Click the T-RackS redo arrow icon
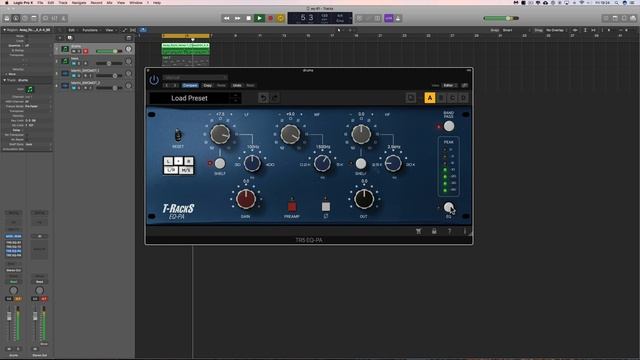 275,98
